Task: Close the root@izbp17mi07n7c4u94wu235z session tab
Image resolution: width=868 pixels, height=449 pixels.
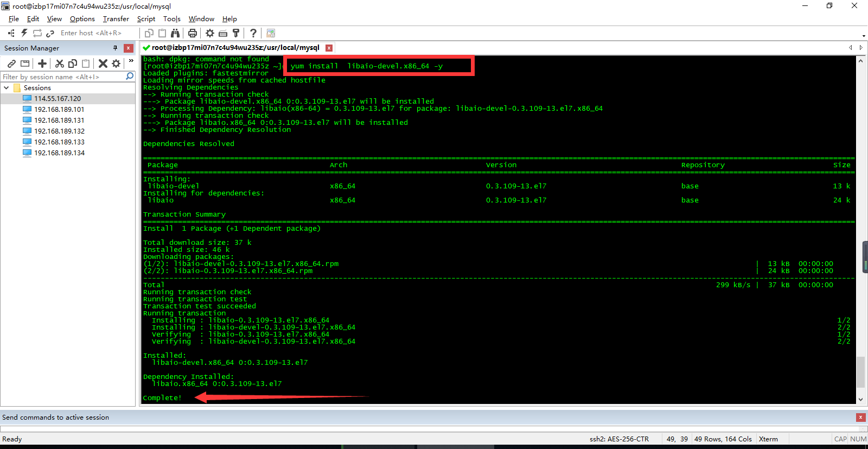Action: (x=329, y=48)
